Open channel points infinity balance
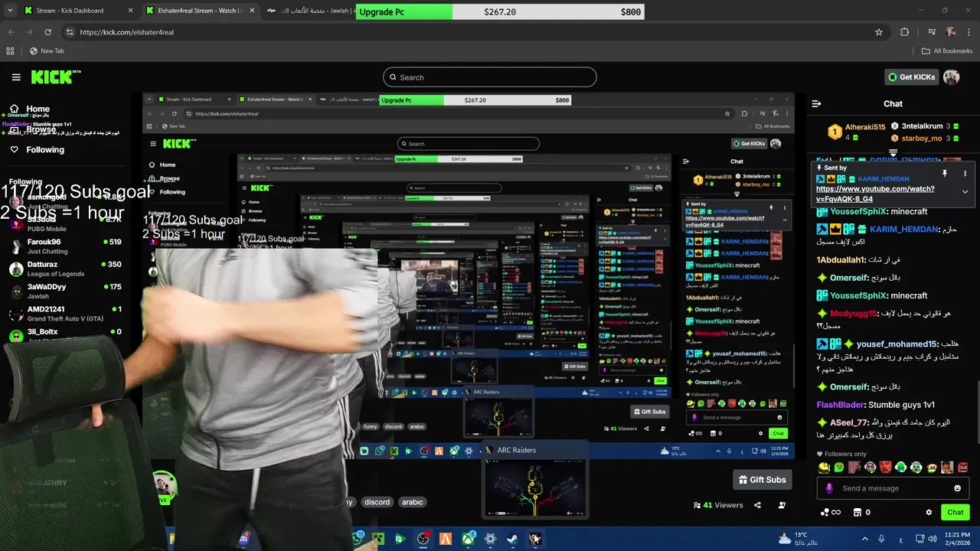Screen dimensions: 980x551 [x=830, y=512]
